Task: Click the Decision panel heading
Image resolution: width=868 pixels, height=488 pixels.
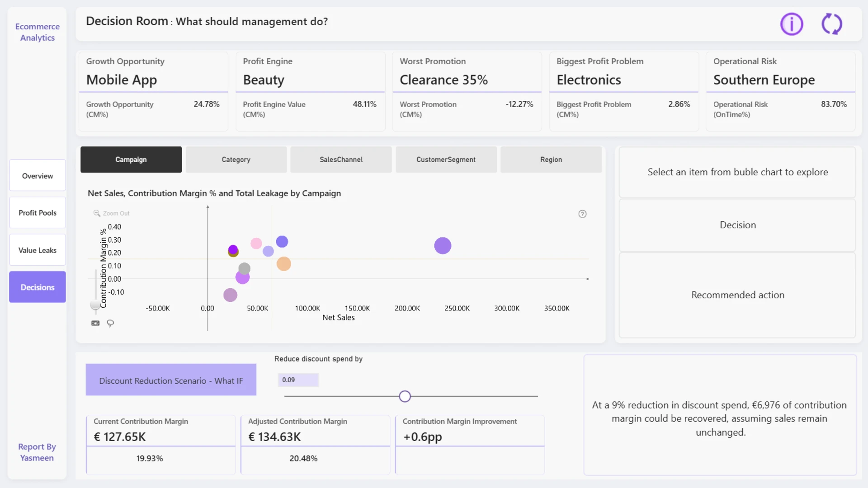Action: [738, 225]
